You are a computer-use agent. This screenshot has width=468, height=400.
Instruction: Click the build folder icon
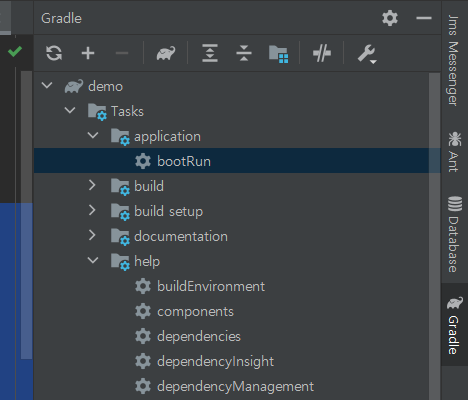tap(120, 187)
